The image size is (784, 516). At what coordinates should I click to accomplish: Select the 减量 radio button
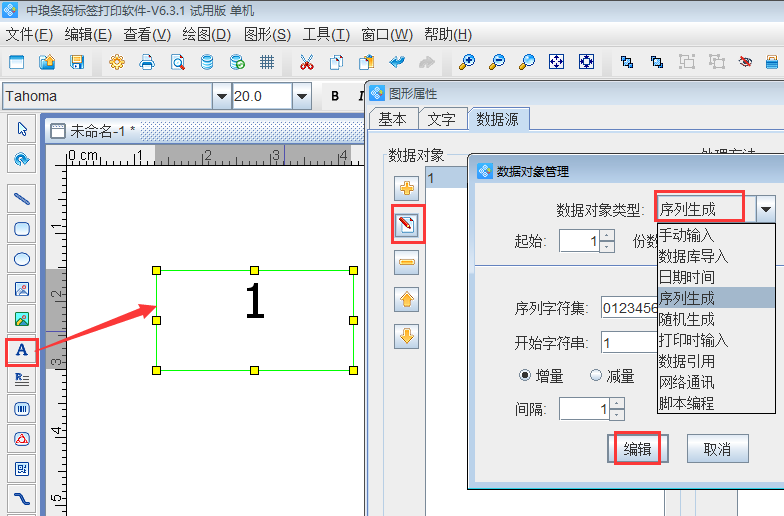click(x=596, y=376)
